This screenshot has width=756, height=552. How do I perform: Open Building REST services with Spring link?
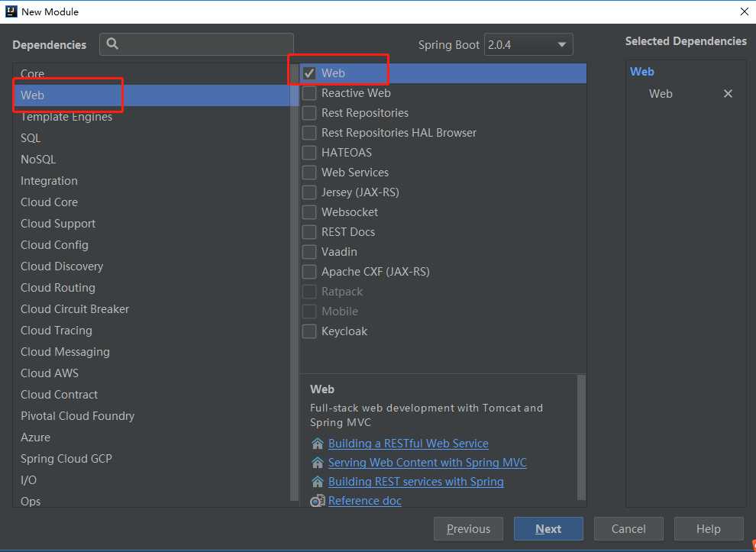tap(416, 482)
